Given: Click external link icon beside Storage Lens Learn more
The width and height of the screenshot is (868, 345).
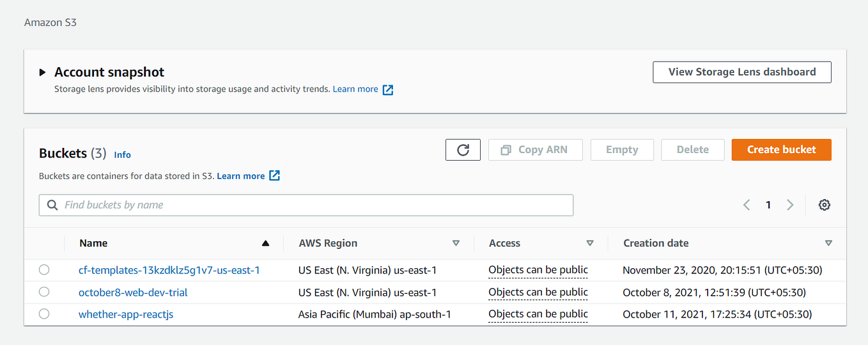Looking at the screenshot, I should (388, 90).
